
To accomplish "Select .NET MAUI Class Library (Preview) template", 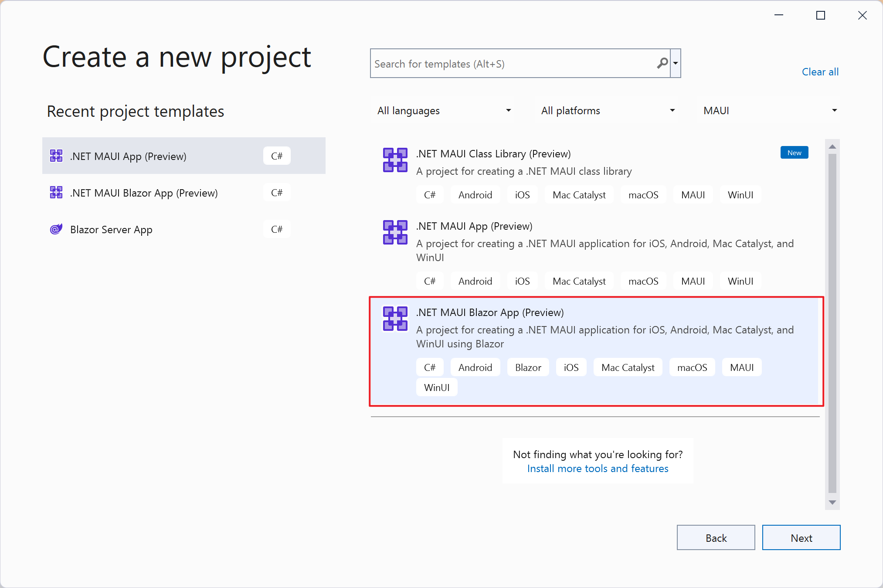I will (493, 154).
